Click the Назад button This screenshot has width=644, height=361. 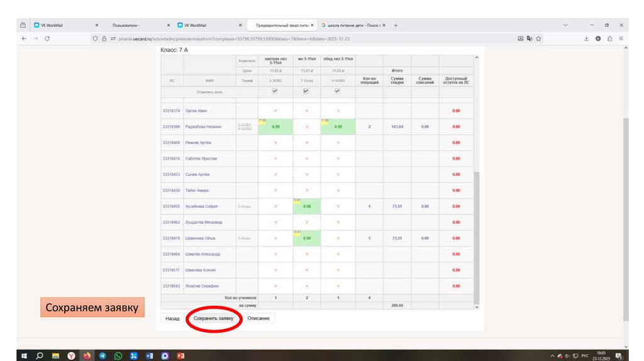click(172, 318)
